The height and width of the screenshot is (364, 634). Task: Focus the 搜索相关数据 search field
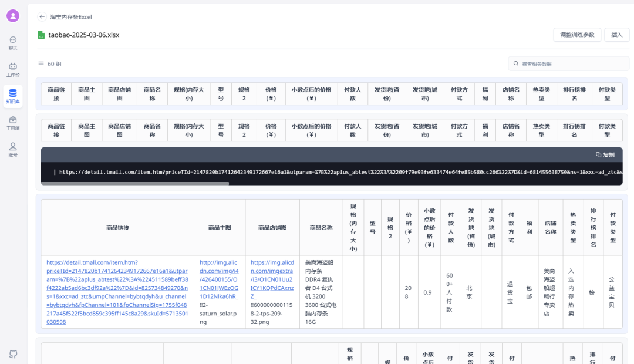(x=568, y=63)
